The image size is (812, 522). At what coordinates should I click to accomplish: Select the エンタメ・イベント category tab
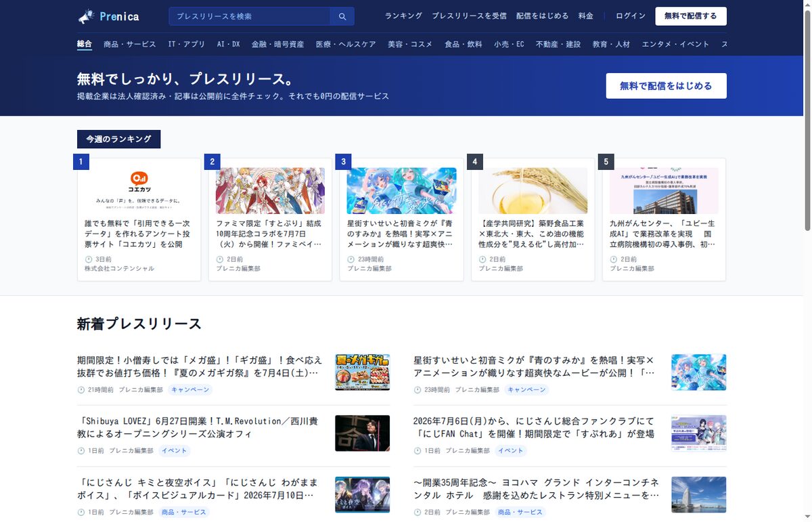click(x=675, y=44)
